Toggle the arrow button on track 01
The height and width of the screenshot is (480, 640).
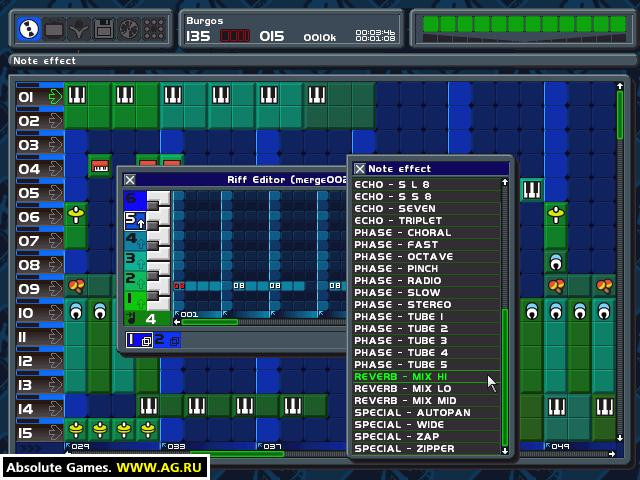[x=55, y=97]
